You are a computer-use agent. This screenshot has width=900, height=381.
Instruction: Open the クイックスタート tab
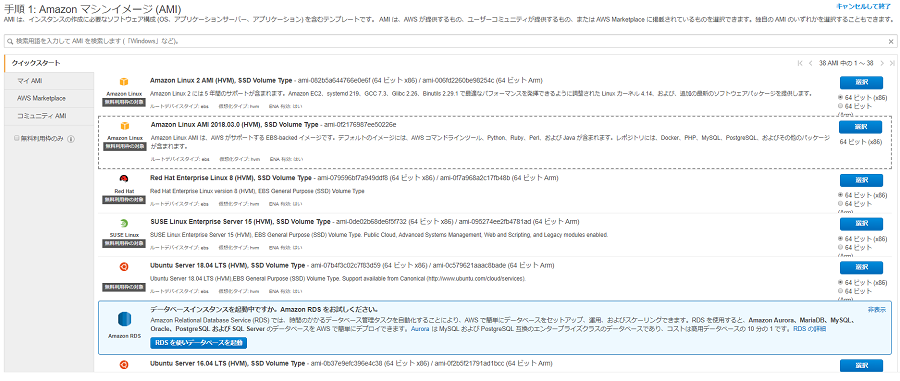[x=49, y=63]
